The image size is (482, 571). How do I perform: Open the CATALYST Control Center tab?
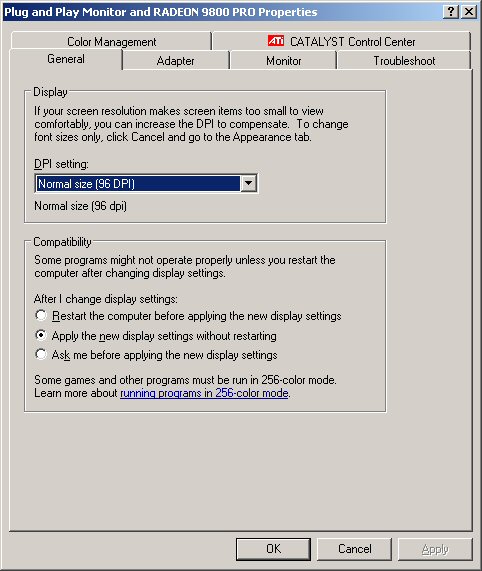pyautogui.click(x=341, y=41)
